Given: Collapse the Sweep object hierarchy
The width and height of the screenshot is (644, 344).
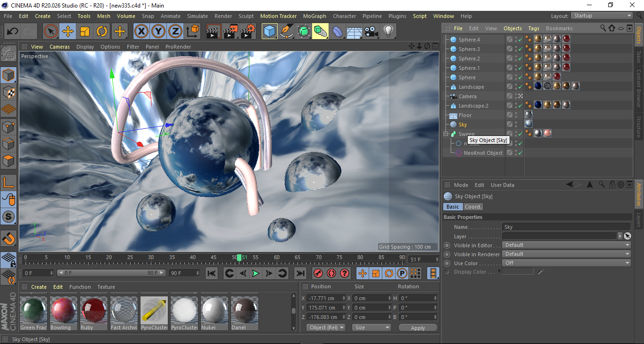Looking at the screenshot, I should coord(446,134).
